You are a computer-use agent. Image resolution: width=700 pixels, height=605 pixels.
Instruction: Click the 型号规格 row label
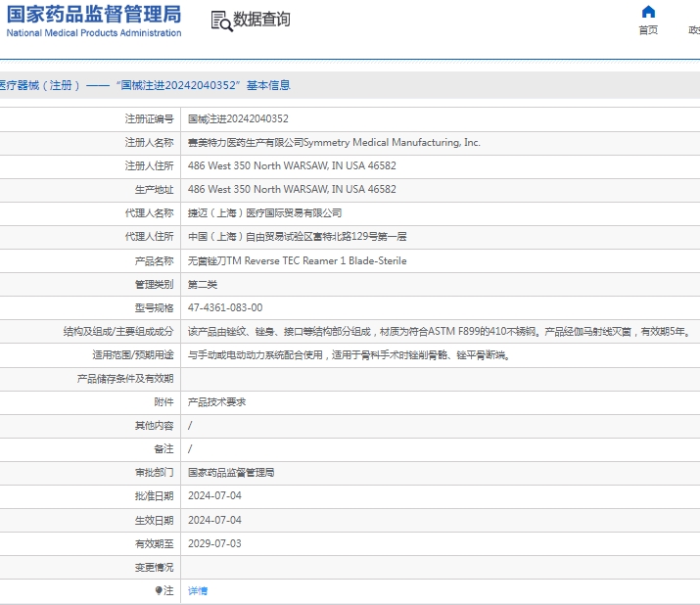coord(154,307)
